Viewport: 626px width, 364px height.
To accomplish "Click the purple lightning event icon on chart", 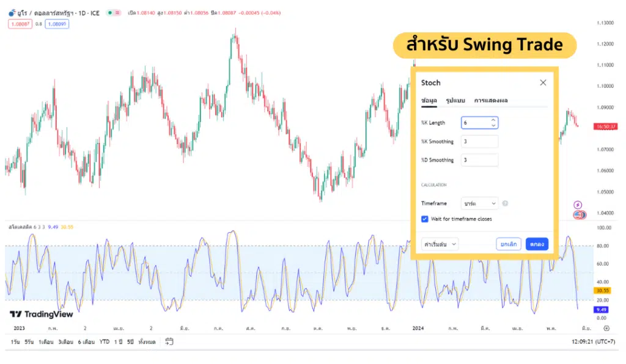I will pyautogui.click(x=578, y=205).
